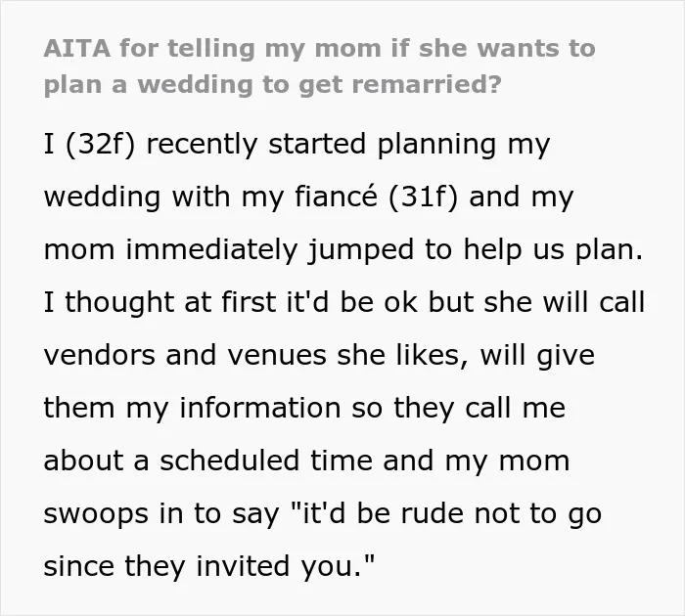Click the words "vendors and venues"
This screenshot has width=685, height=616.
pyautogui.click(x=185, y=355)
